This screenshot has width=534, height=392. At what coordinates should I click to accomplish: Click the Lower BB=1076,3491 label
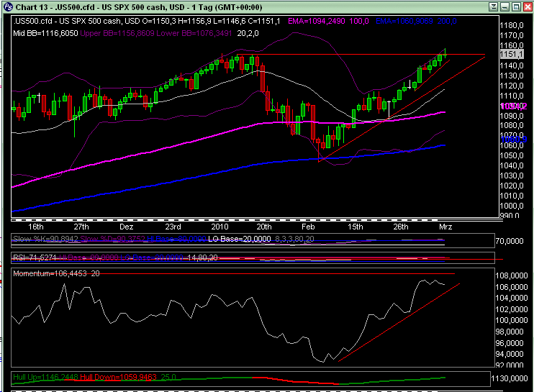click(194, 33)
